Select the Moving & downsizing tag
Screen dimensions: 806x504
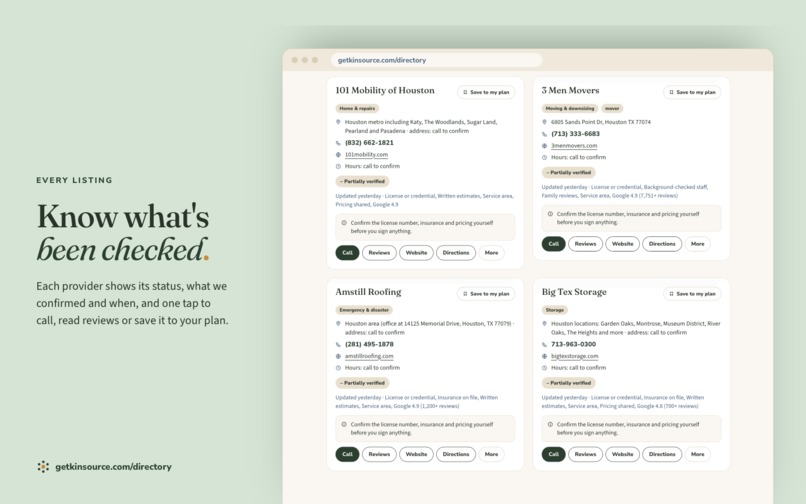[570, 109]
